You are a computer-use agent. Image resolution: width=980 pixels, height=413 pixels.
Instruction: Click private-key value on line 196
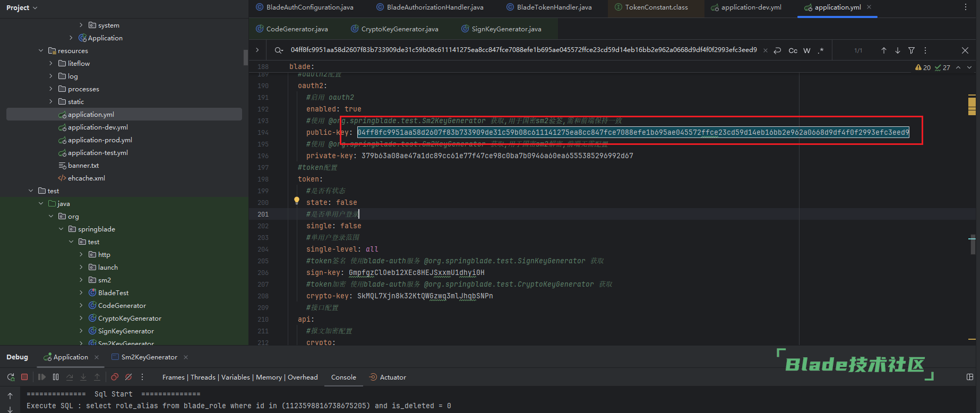(x=497, y=156)
